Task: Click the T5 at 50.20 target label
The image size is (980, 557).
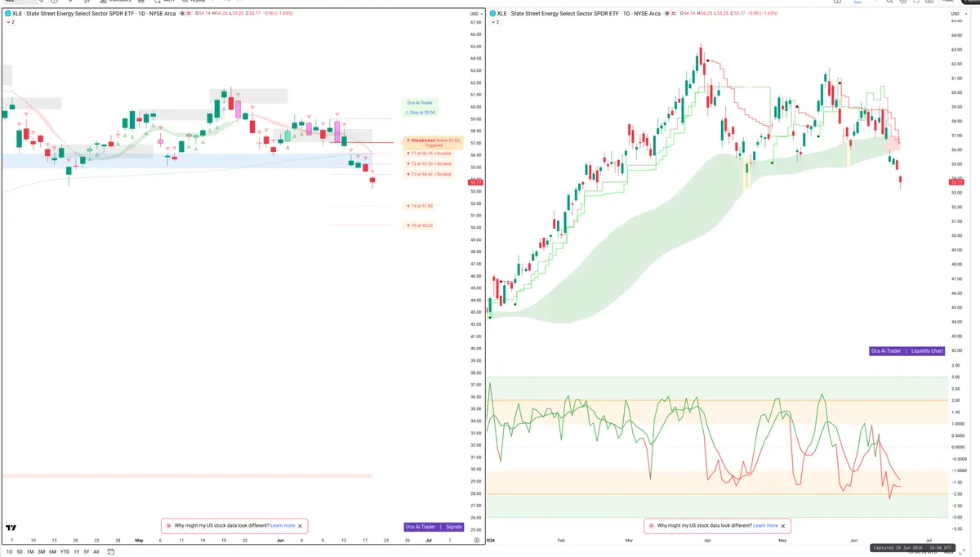Action: (x=421, y=225)
